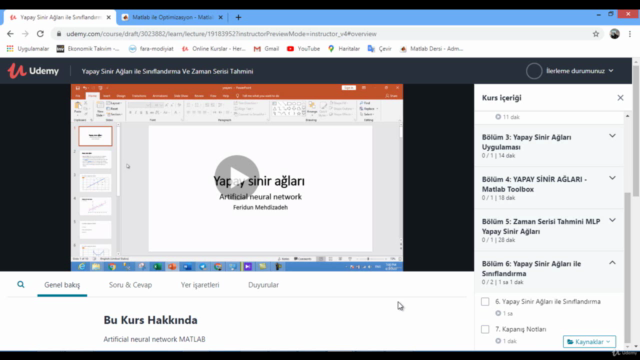
Task: Check lecture 7 Kapanış Notları
Action: (485, 329)
